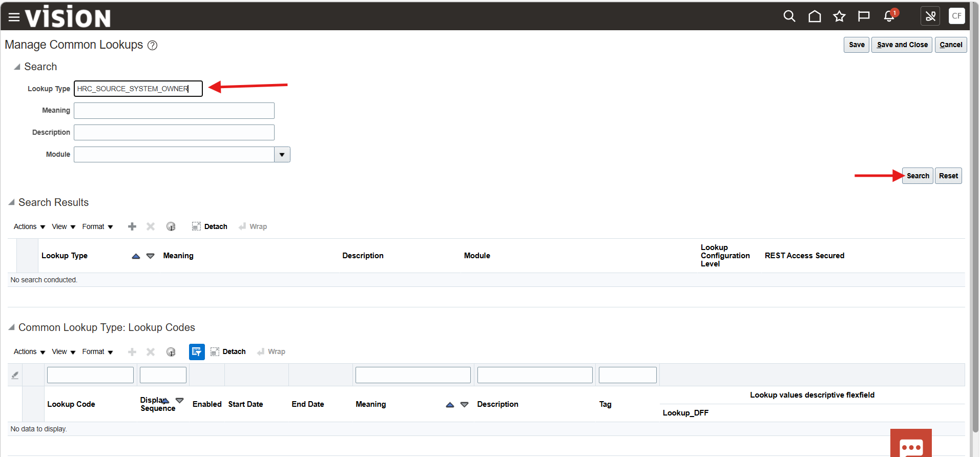The height and width of the screenshot is (457, 980).
Task: Click into the Meaning search field
Action: point(174,111)
